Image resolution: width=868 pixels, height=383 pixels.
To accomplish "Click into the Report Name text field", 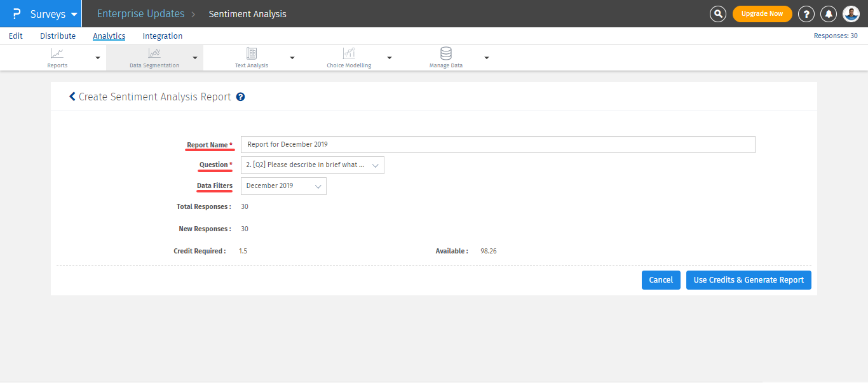I will pyautogui.click(x=498, y=145).
